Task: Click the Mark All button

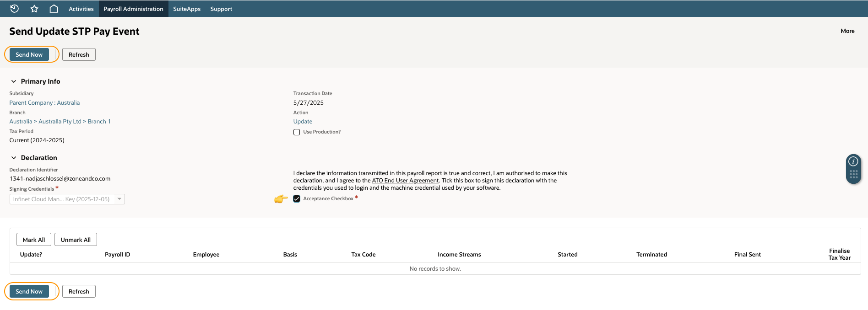Action: click(34, 240)
